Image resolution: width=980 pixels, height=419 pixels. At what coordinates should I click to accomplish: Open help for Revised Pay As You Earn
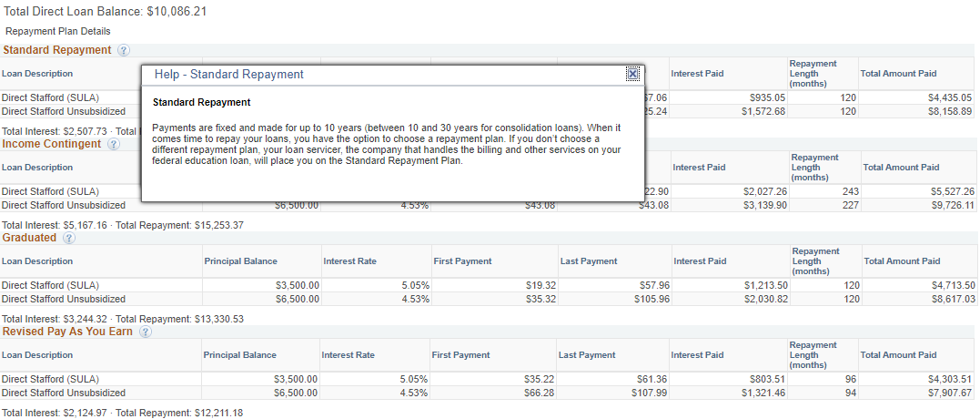tap(145, 332)
